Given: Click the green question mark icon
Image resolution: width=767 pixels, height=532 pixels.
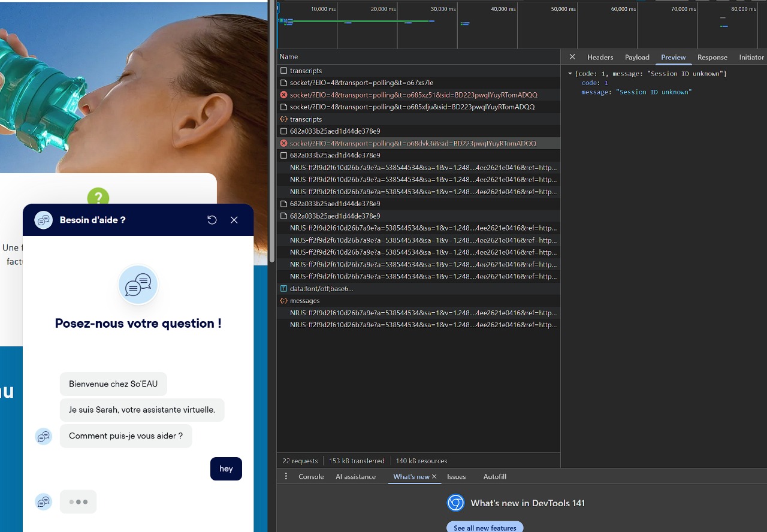Looking at the screenshot, I should point(98,197).
